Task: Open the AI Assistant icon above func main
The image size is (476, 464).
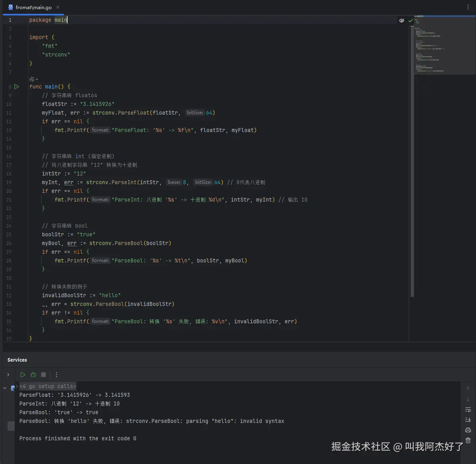Action: click(32, 79)
